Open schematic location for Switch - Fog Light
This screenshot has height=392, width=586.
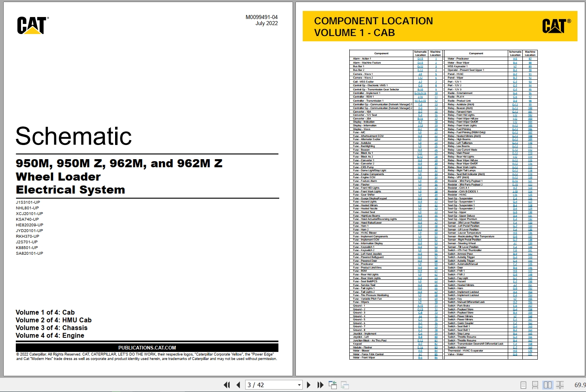pos(515,278)
